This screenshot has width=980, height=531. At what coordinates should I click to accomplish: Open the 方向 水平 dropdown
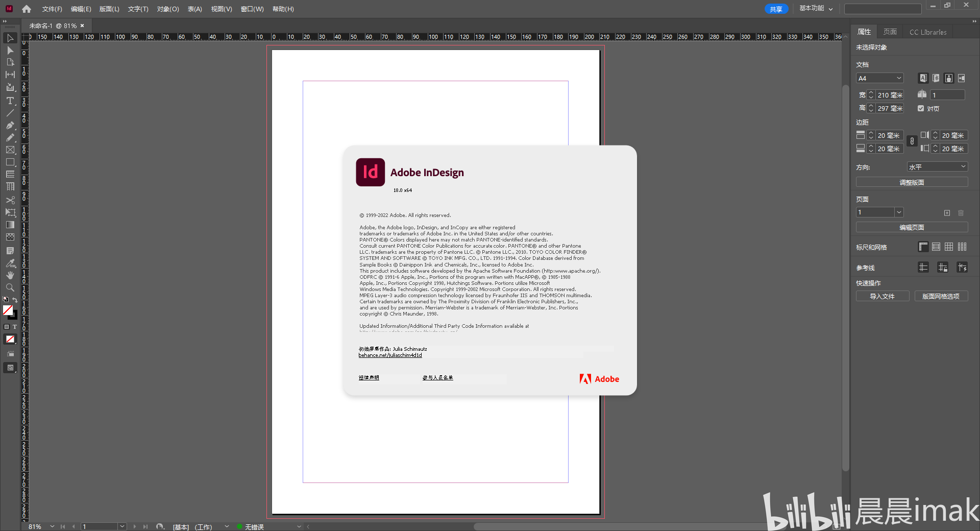click(x=937, y=167)
